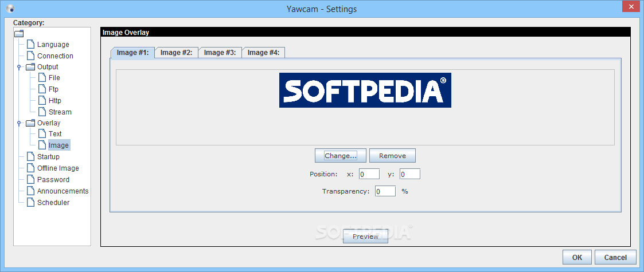This screenshot has width=644, height=272.
Task: Click the Startup page icon
Action: (30, 157)
